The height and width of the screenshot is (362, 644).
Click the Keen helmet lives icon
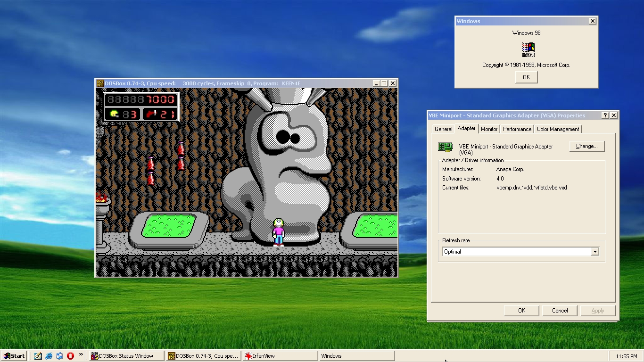click(115, 114)
